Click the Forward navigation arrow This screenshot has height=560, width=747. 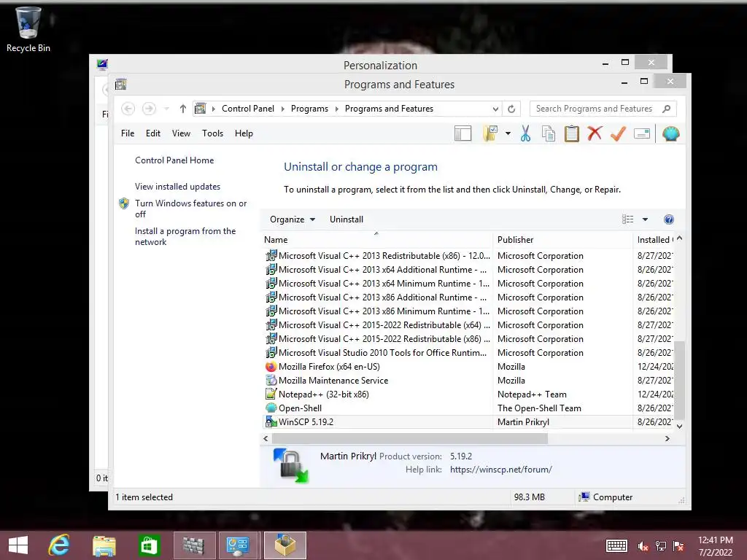click(149, 109)
